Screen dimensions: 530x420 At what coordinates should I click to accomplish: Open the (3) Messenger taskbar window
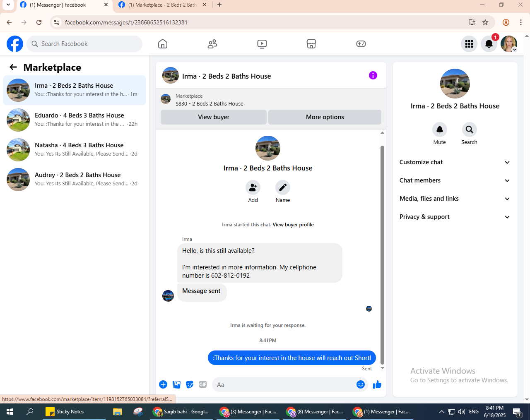click(x=248, y=412)
